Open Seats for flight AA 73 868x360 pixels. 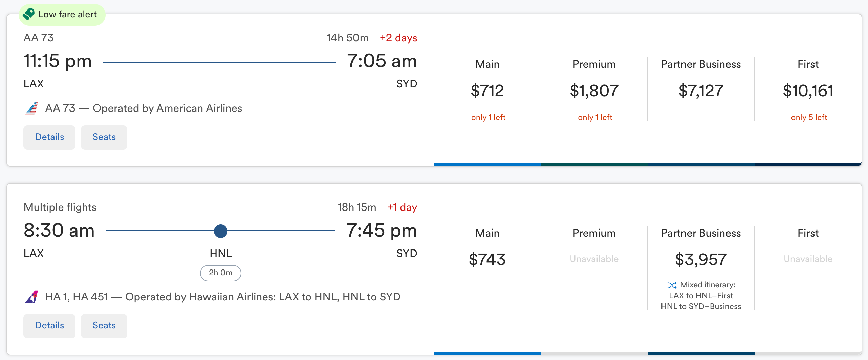[x=104, y=137]
